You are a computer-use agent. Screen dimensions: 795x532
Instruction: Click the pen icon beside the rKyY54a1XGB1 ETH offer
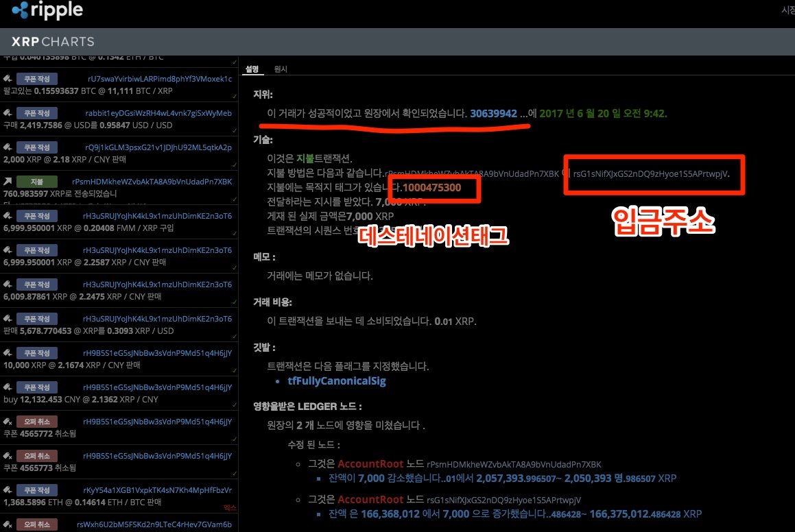click(x=7, y=490)
